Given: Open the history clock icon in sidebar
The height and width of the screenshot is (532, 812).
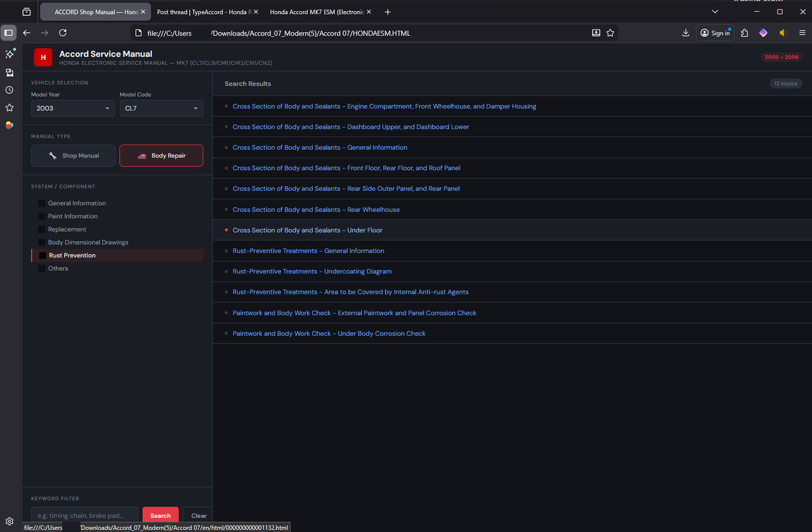Looking at the screenshot, I should [10, 90].
